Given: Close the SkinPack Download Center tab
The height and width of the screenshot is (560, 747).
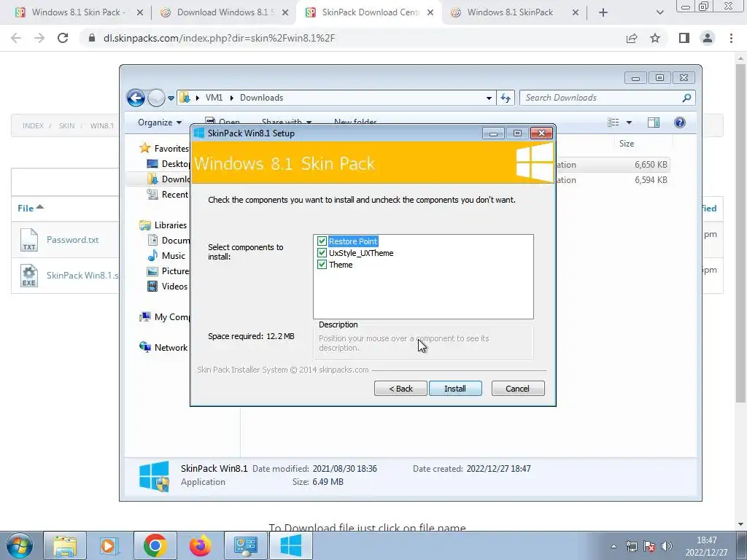Looking at the screenshot, I should click(430, 13).
